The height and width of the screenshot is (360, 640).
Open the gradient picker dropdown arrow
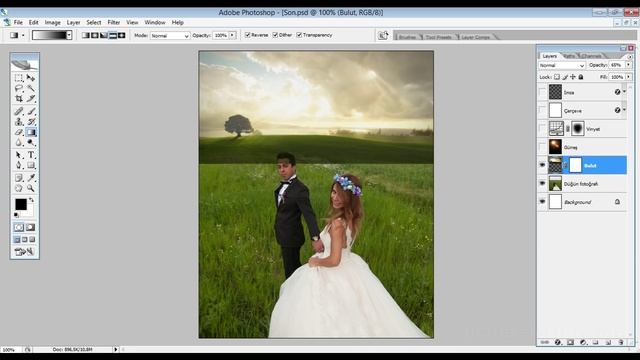(69, 36)
